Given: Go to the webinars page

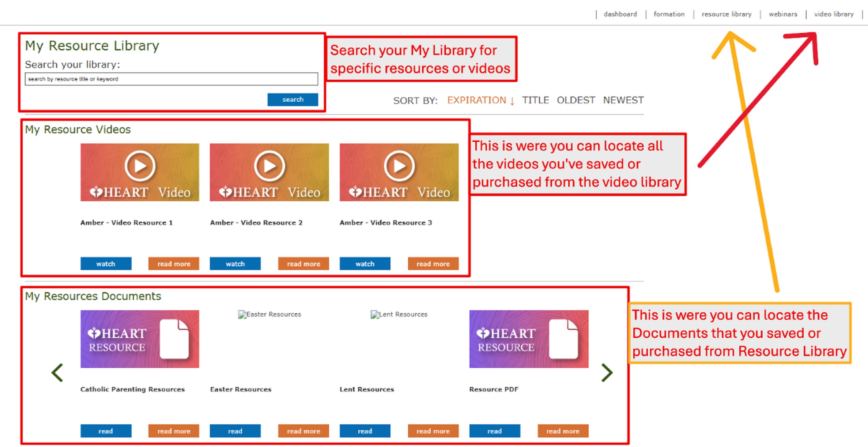Looking at the screenshot, I should [x=783, y=14].
